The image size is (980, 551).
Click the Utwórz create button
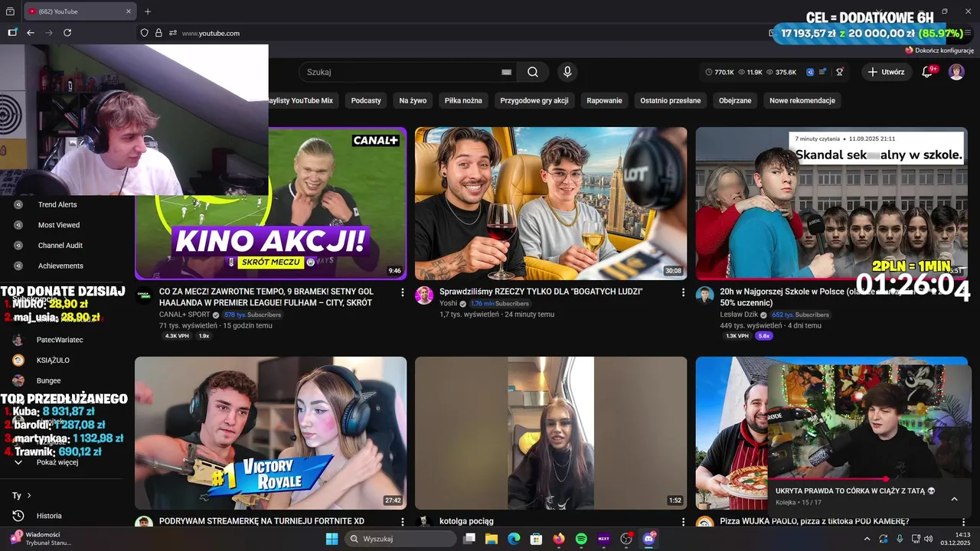pyautogui.click(x=886, y=72)
